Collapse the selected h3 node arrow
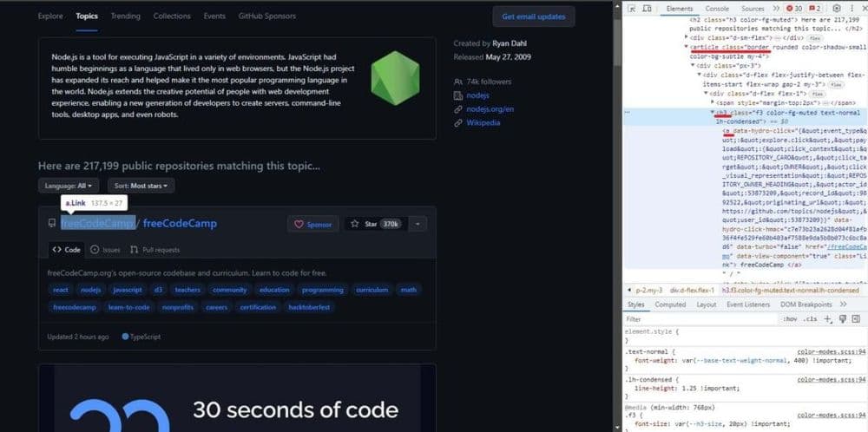Image resolution: width=868 pixels, height=432 pixels. coord(713,112)
